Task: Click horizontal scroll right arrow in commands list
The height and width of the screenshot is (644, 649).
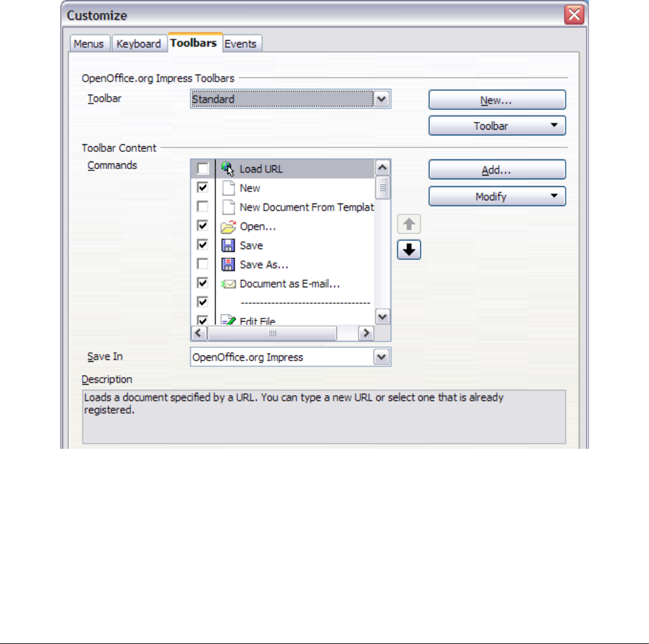Action: (366, 333)
